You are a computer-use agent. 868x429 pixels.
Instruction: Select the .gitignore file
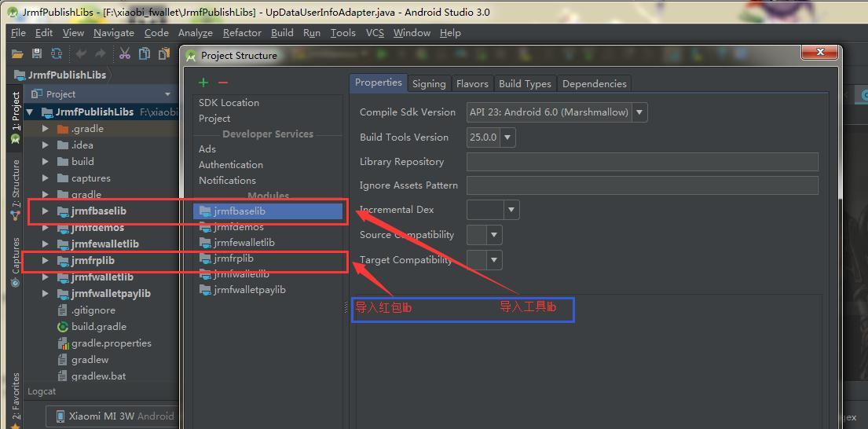93,310
